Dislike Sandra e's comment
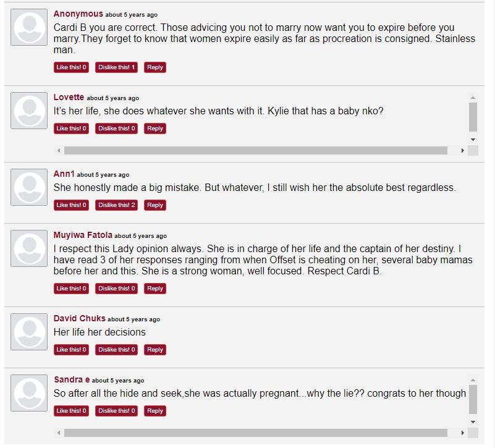The width and height of the screenshot is (495, 448). point(116,411)
